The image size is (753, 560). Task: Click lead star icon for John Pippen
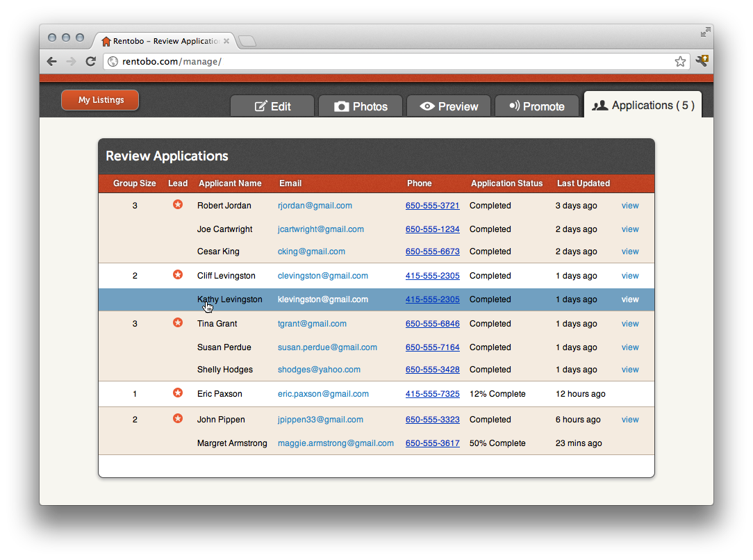click(x=178, y=418)
